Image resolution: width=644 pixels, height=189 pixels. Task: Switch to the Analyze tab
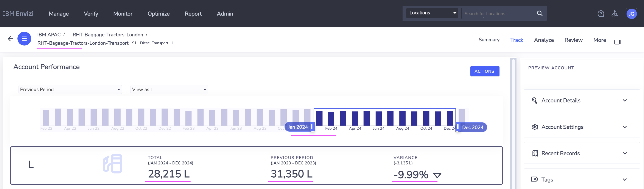pyautogui.click(x=543, y=40)
